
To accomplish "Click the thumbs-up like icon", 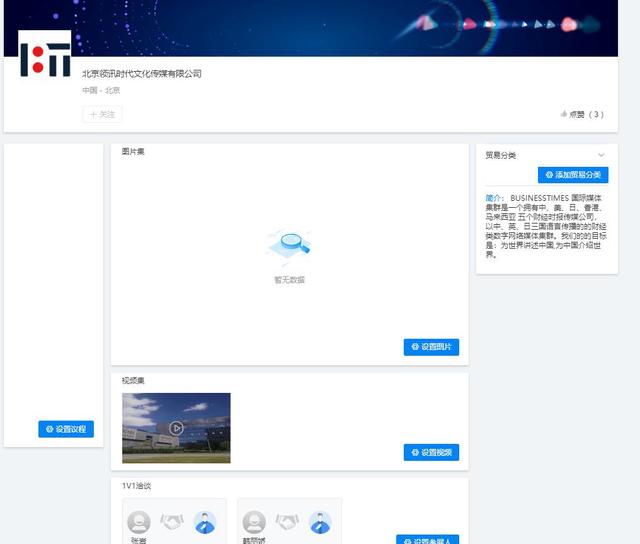I will 564,115.
